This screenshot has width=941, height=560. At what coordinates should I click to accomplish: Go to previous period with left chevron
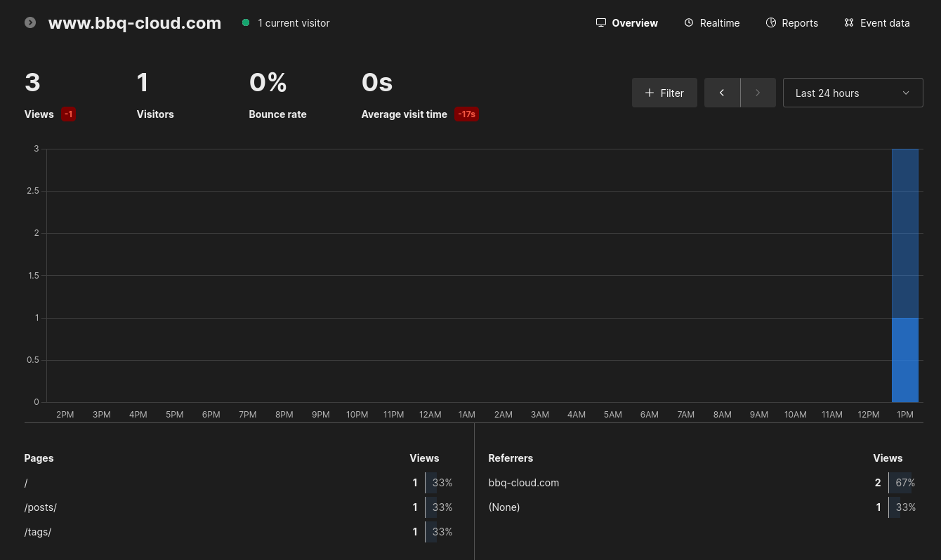(x=722, y=93)
